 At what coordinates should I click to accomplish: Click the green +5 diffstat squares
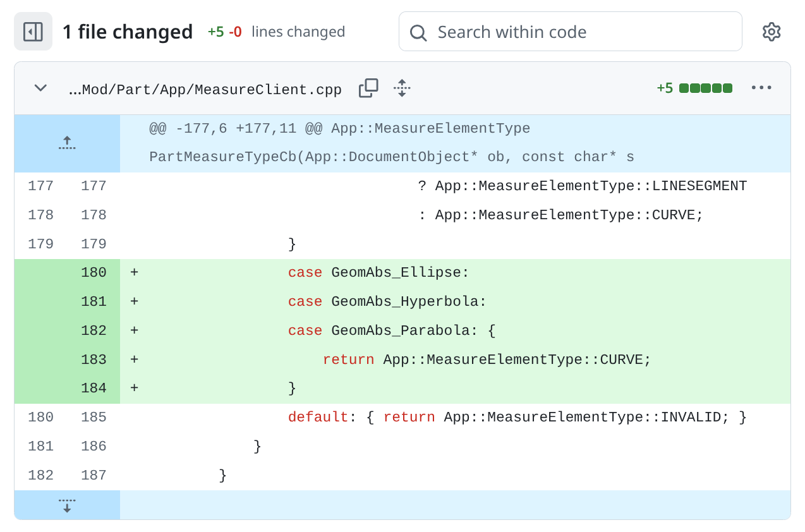[x=705, y=88]
